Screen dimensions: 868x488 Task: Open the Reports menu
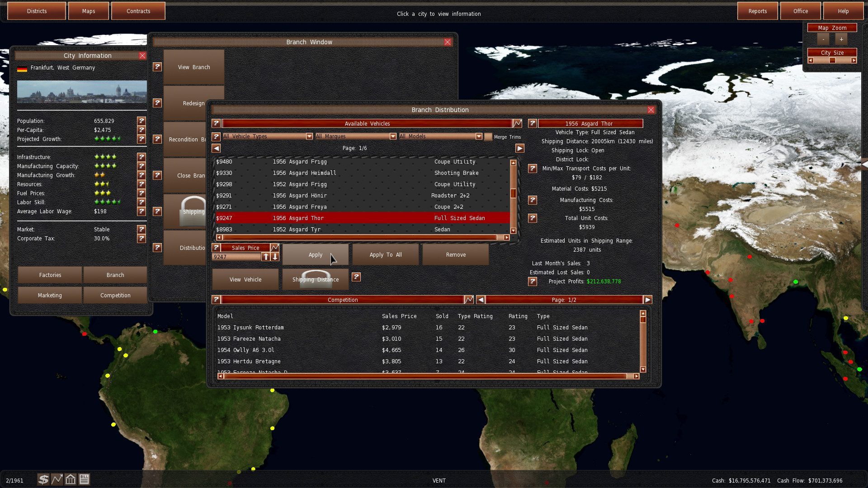757,11
